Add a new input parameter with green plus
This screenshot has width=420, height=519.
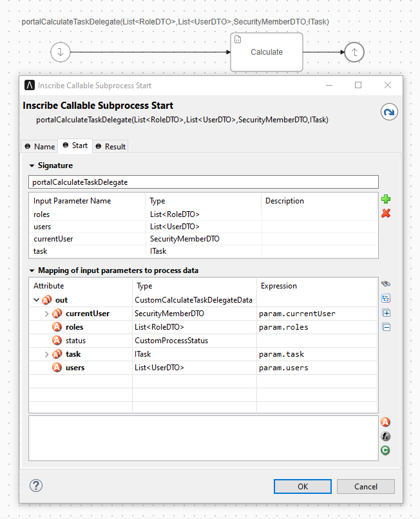[386, 200]
